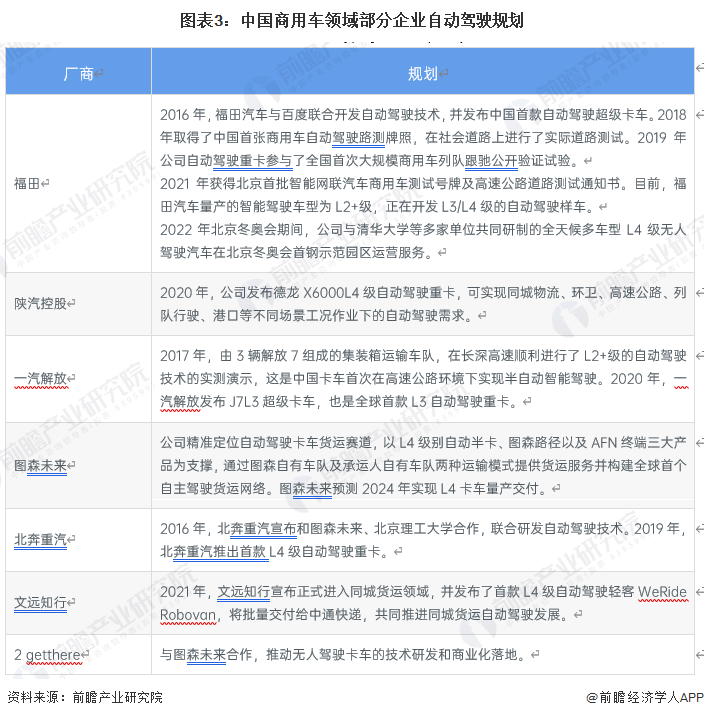The image size is (704, 718).
Task: Click the 一汽解放 manufacturer cell
Action: point(78,379)
